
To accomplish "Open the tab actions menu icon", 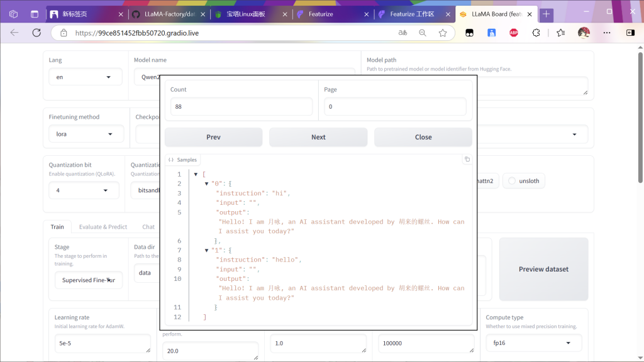I will pos(35,14).
